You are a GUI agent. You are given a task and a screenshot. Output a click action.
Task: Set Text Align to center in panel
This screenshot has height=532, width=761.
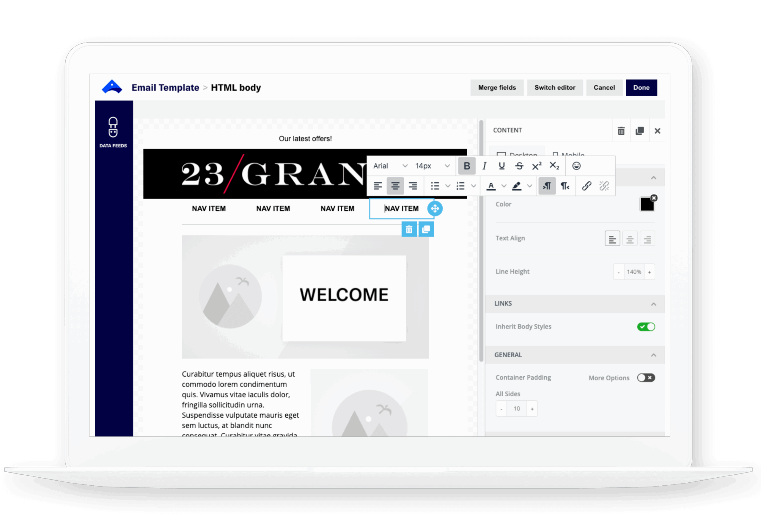pos(630,239)
